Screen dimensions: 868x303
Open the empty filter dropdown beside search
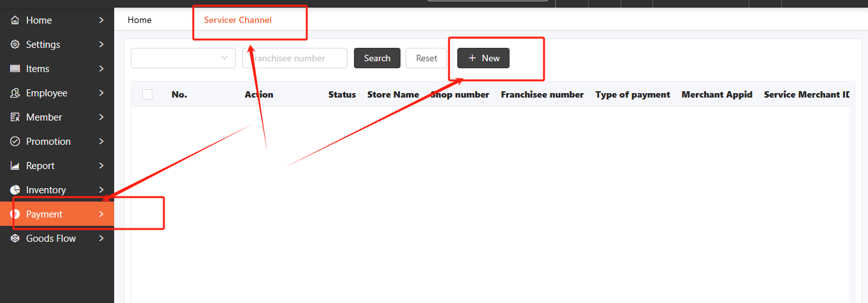coord(183,58)
